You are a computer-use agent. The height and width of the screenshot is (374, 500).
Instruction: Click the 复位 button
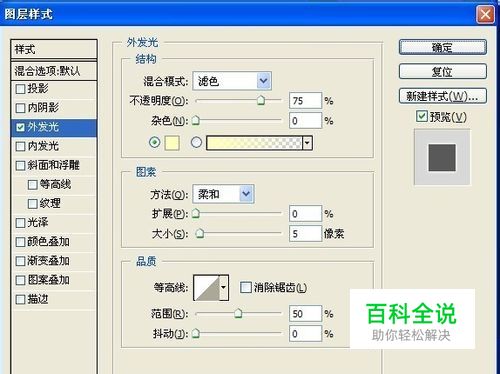tap(443, 71)
